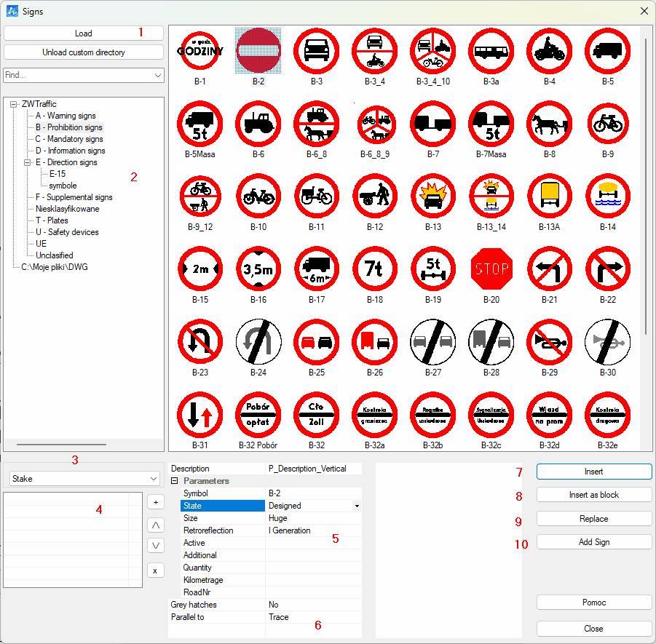The image size is (656, 644).
Task: Pick the B-18 weight limit 7t sign
Action: pyautogui.click(x=375, y=269)
